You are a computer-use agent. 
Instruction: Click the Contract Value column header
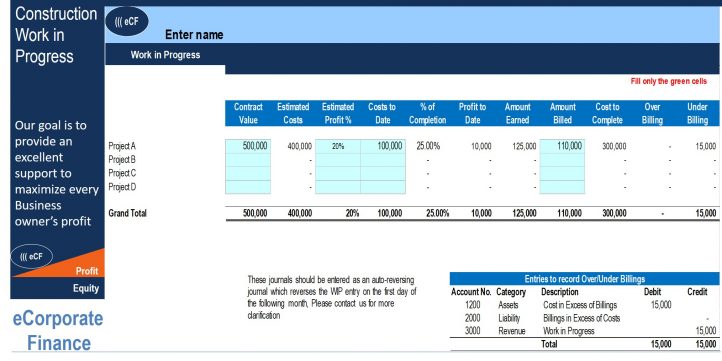pos(248,113)
